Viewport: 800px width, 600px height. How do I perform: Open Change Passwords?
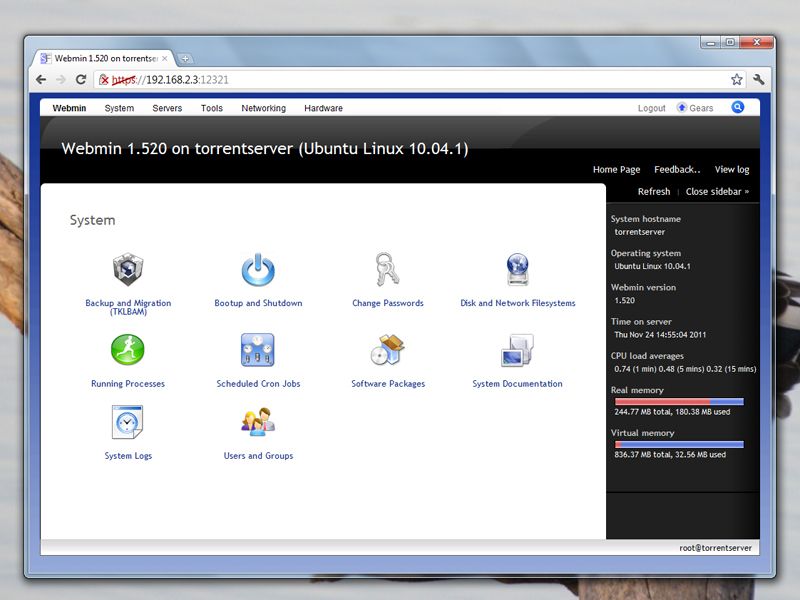coord(388,268)
